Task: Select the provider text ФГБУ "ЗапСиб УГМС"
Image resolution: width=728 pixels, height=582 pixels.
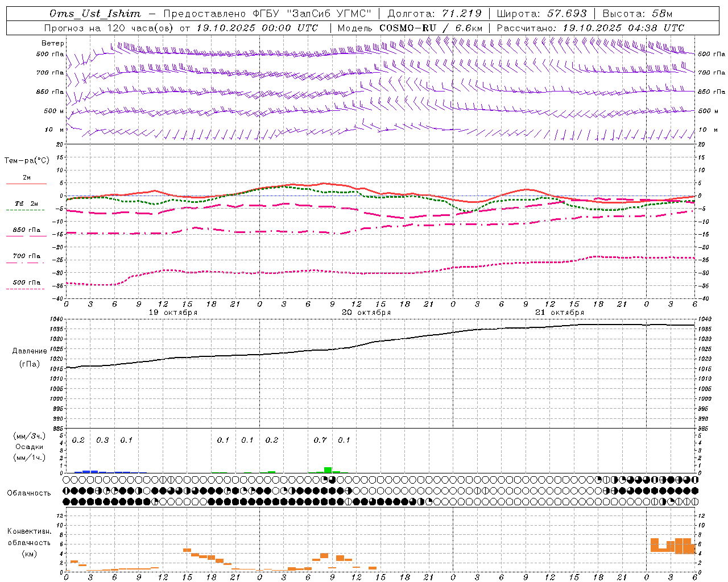Action: [311, 14]
